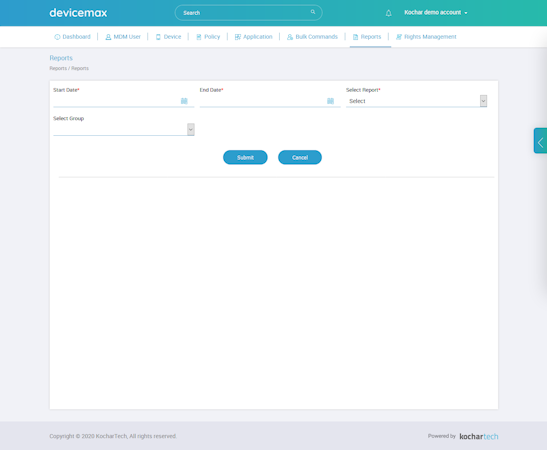Click the Bulk Commands icon
The image size is (547, 450).
(290, 37)
